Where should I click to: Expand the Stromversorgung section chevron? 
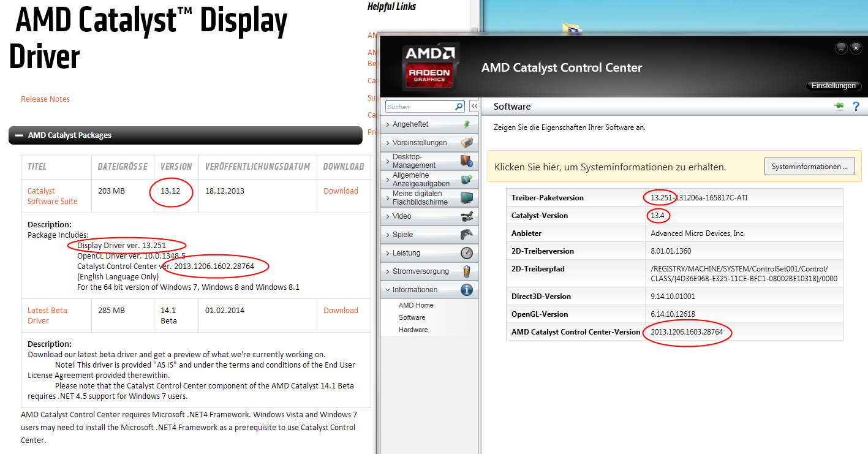pyautogui.click(x=388, y=271)
